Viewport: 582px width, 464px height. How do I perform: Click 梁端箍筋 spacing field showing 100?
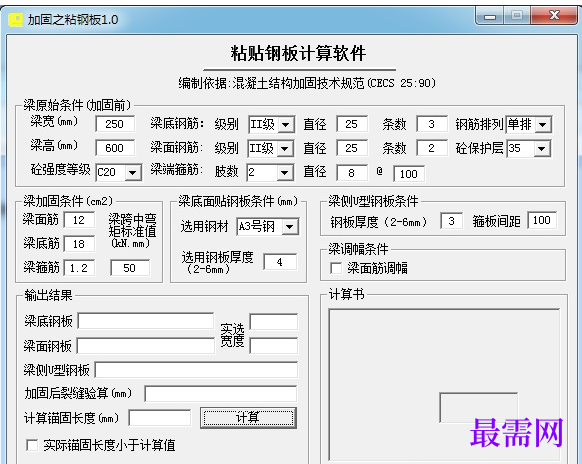pyautogui.click(x=409, y=174)
